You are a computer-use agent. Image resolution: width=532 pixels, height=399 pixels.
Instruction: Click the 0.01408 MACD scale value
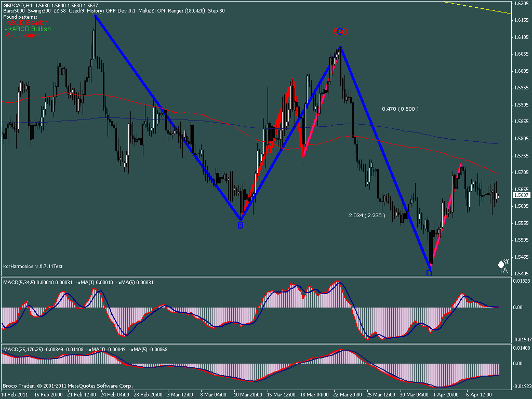tap(522, 348)
